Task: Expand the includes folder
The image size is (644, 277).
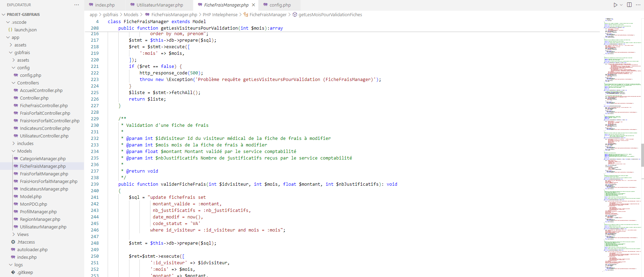Action: [25, 143]
